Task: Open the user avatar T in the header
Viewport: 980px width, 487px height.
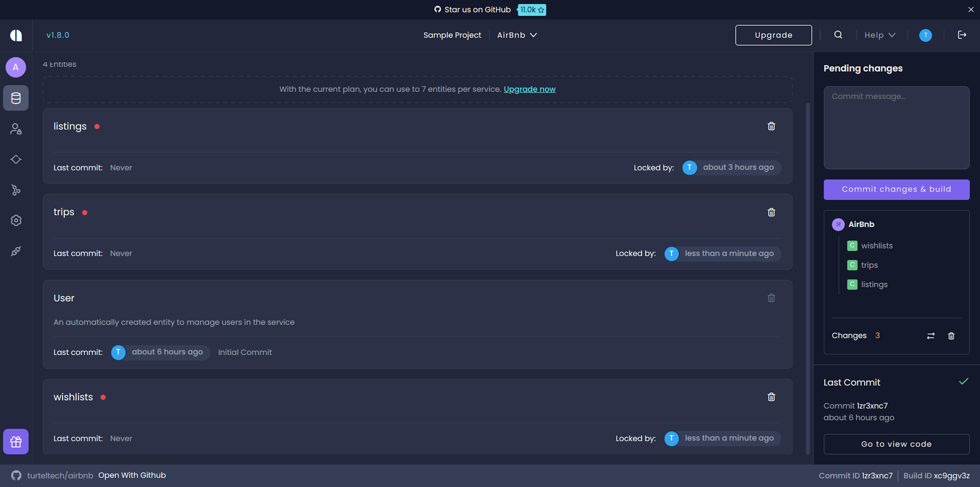Action: click(926, 35)
